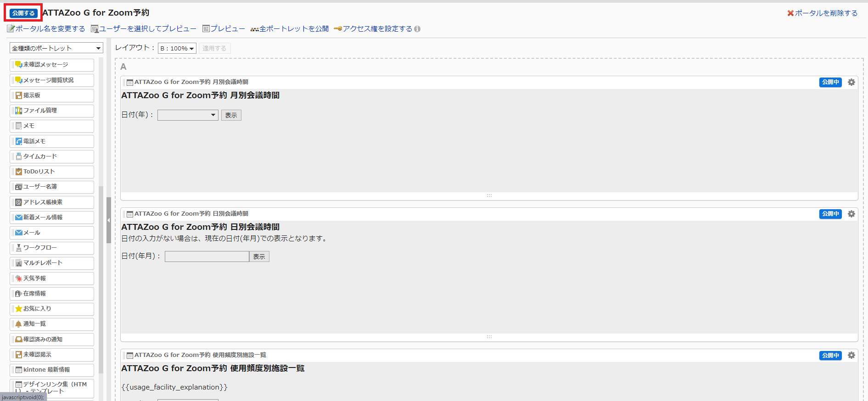
Task: Open the 全種類のポートレット dropdown
Action: 56,48
